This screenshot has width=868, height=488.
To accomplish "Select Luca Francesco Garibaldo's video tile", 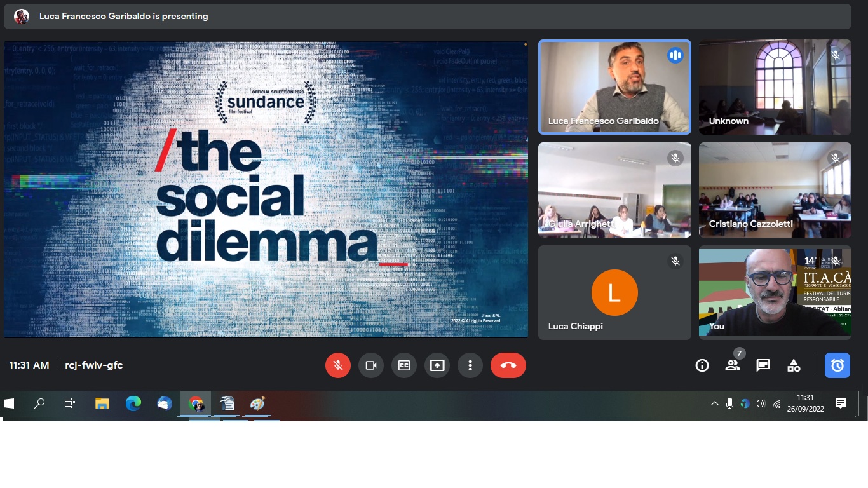I will coord(614,87).
